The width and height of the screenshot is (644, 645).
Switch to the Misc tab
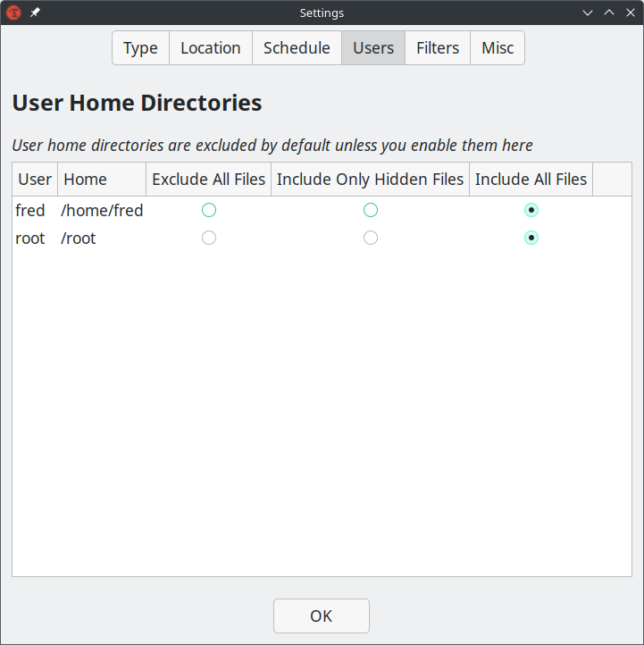[498, 48]
